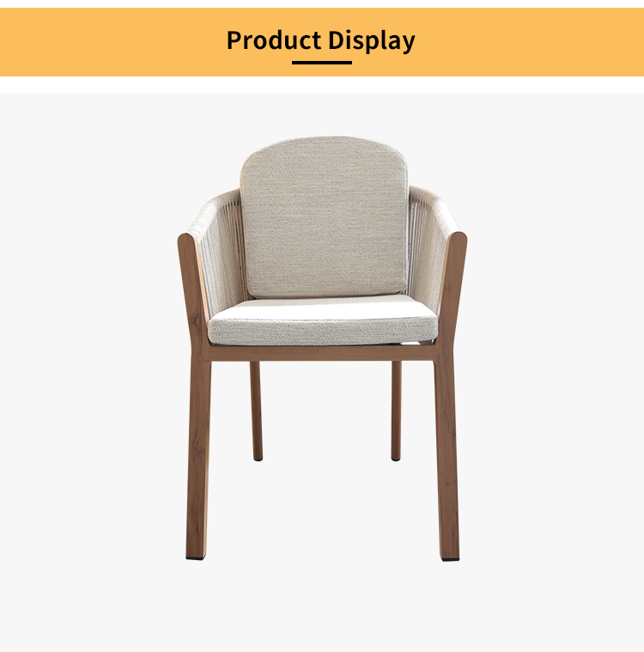Click the chair's left wooden armrest post

(193, 291)
